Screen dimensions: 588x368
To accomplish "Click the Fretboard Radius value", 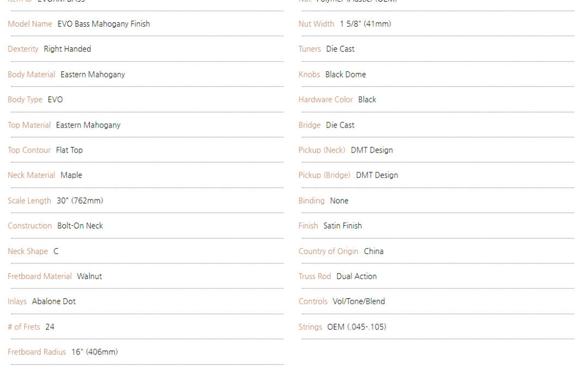I will tap(95, 352).
